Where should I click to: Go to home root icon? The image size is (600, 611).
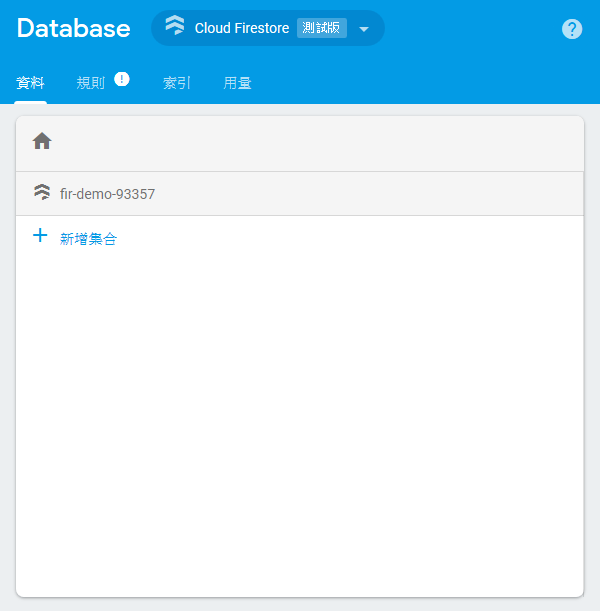[x=42, y=141]
